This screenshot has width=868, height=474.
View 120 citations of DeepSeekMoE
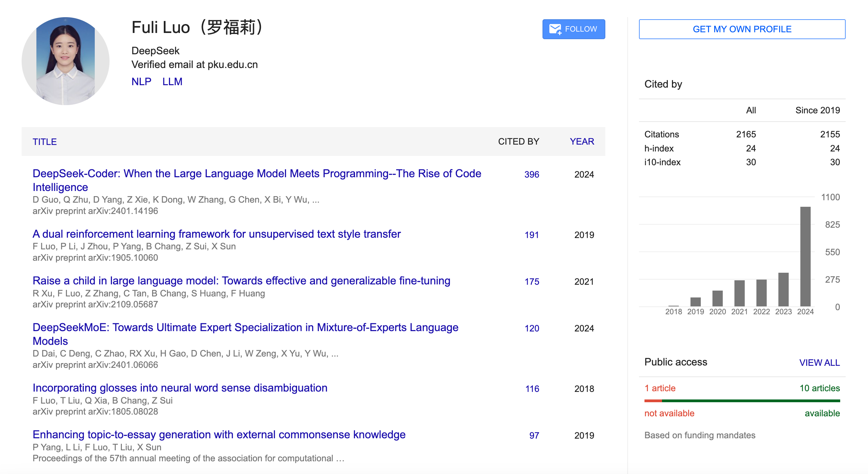532,328
